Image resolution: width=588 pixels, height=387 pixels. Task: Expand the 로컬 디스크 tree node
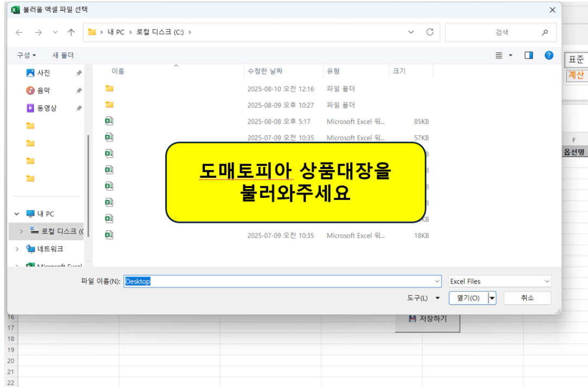[21, 231]
